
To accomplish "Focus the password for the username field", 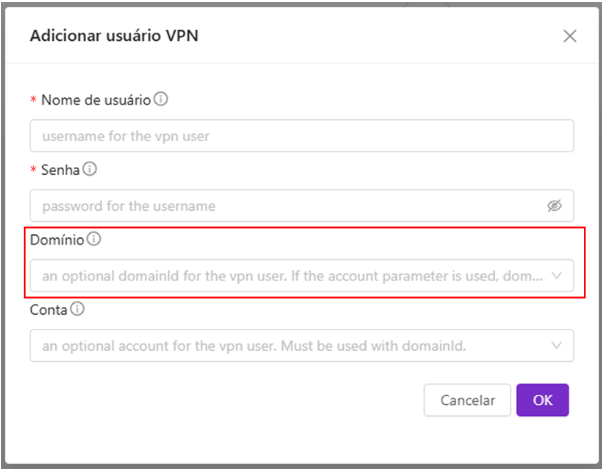I will point(302,206).
